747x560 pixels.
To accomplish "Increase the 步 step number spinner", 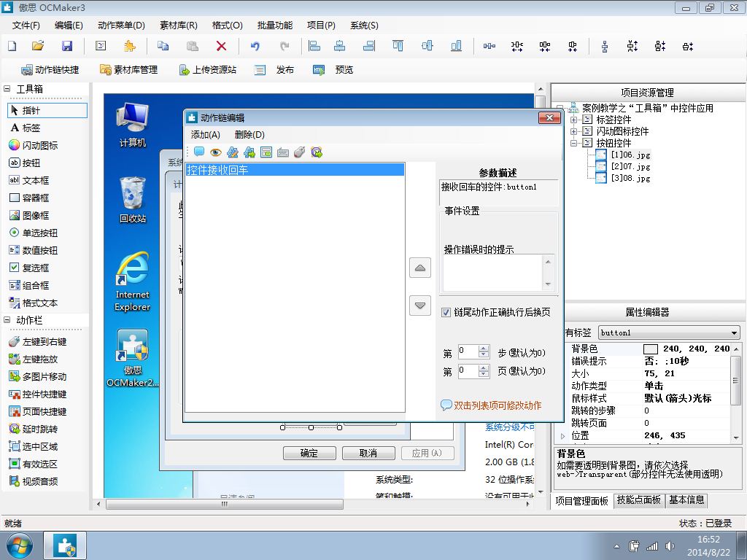I will click(x=484, y=349).
